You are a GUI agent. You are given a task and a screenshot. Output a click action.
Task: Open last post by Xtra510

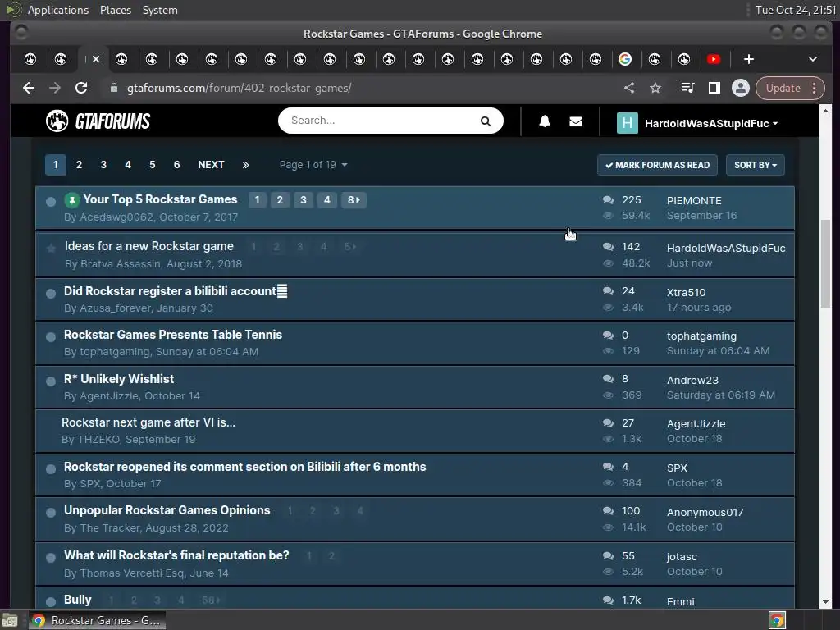tap(699, 308)
